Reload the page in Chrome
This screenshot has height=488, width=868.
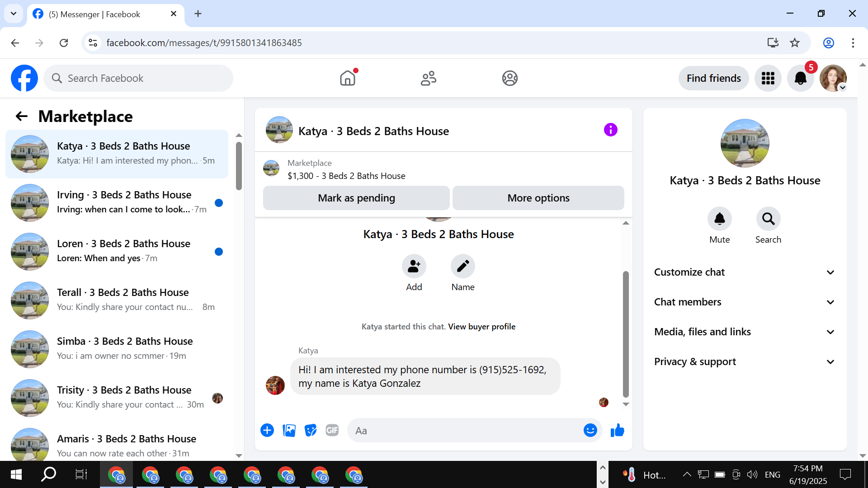(x=64, y=43)
